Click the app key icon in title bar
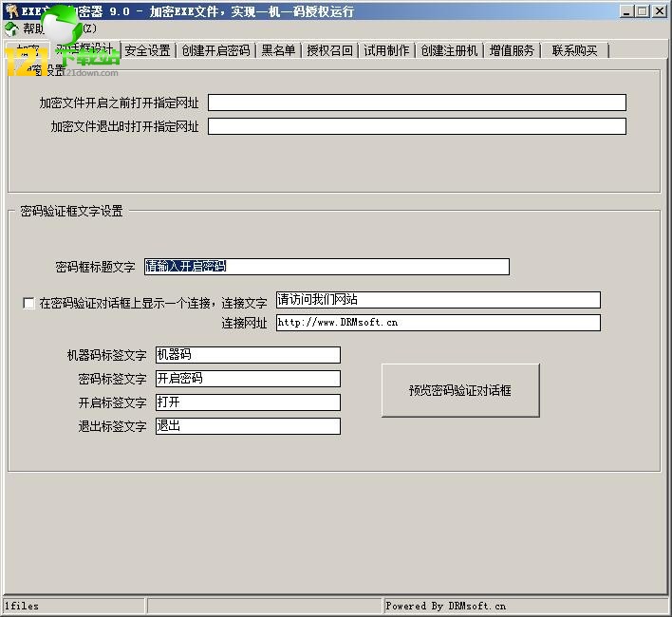 point(11,10)
